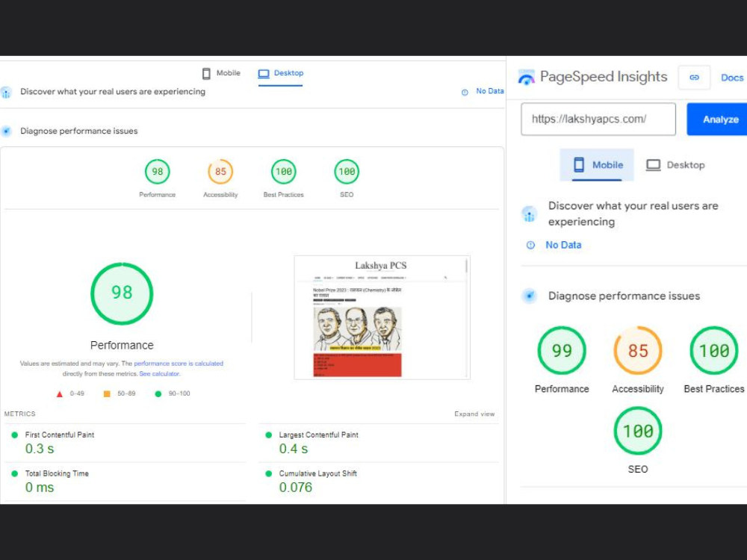Click No Data link in right panel
747x560 pixels.
(563, 245)
